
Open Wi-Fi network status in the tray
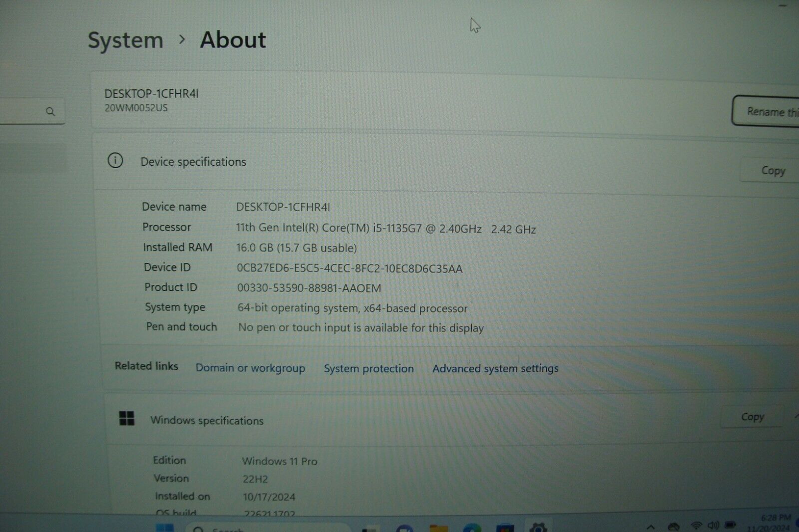tap(696, 526)
